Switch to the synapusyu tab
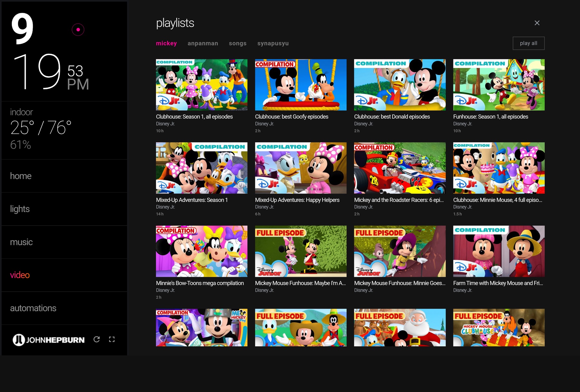This screenshot has height=392, width=580. [x=273, y=43]
